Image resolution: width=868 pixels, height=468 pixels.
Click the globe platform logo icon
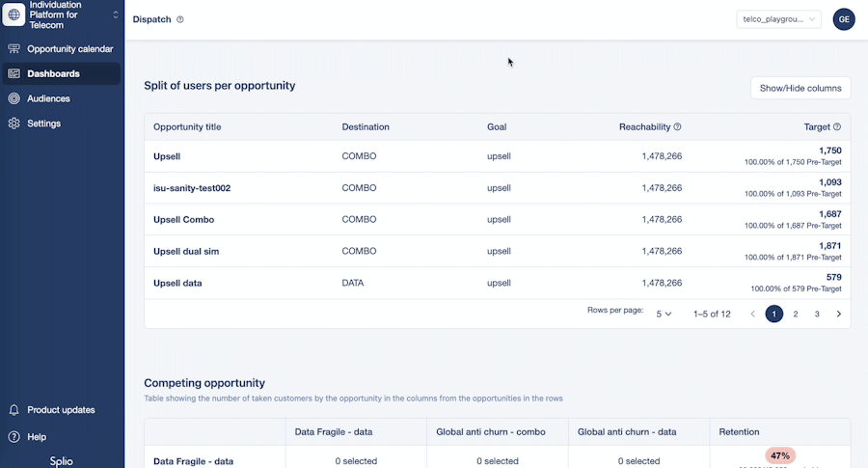pyautogui.click(x=14, y=14)
